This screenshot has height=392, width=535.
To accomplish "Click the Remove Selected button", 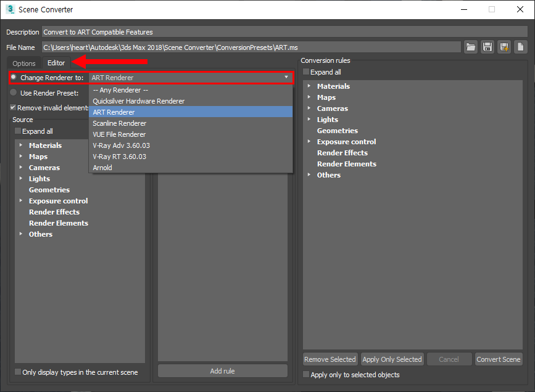I will 330,359.
